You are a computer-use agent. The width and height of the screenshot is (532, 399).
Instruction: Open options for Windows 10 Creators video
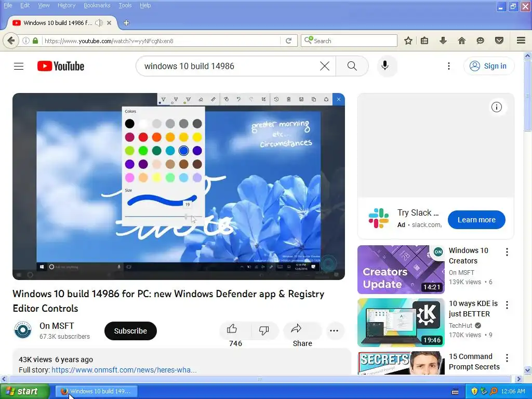(x=507, y=252)
